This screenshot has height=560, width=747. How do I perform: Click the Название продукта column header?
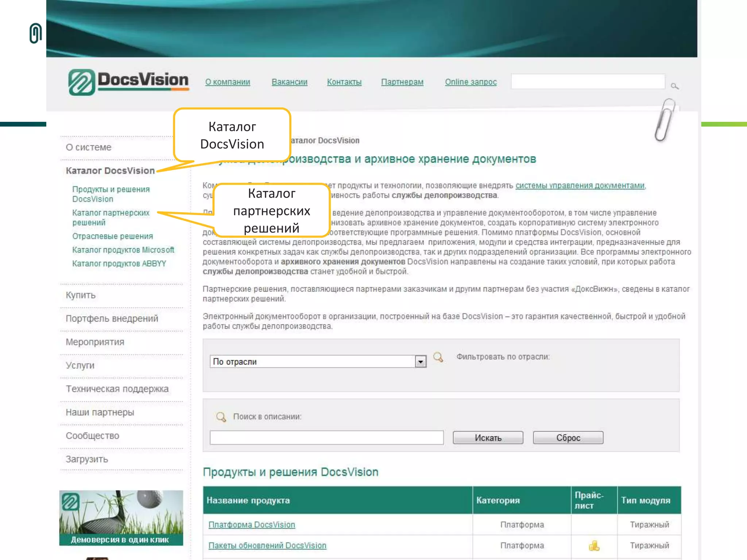point(338,500)
